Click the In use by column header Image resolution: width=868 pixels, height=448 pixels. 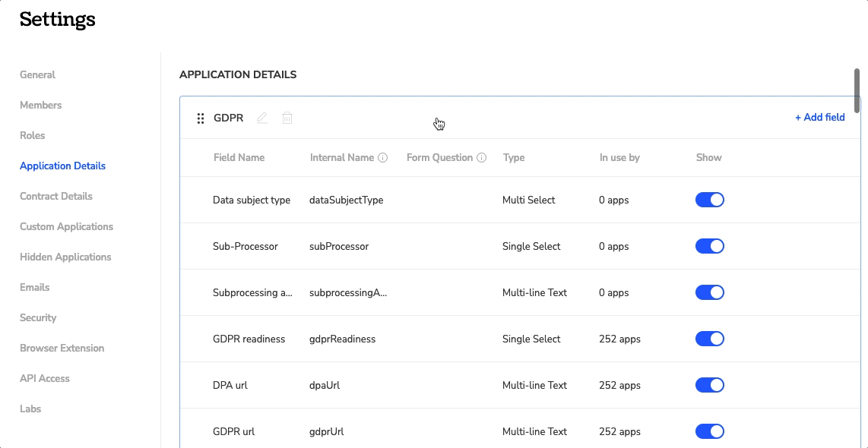tap(619, 158)
